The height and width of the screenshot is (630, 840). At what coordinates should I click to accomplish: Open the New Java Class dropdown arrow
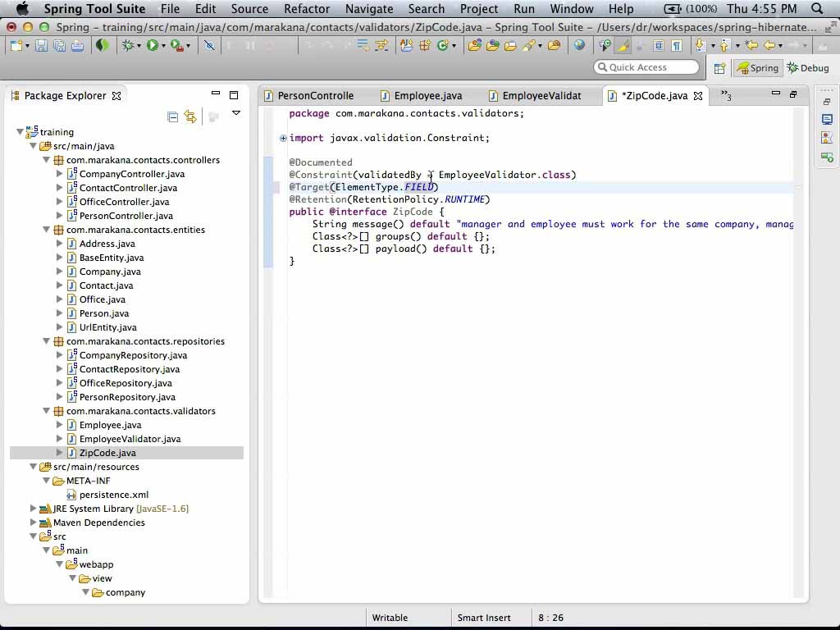[454, 47]
